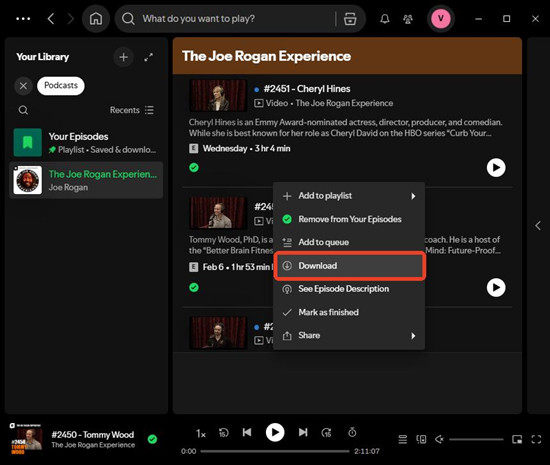550x465 pixels.
Task: Play the Feb 6 Tommy Wood episode
Action: [496, 288]
